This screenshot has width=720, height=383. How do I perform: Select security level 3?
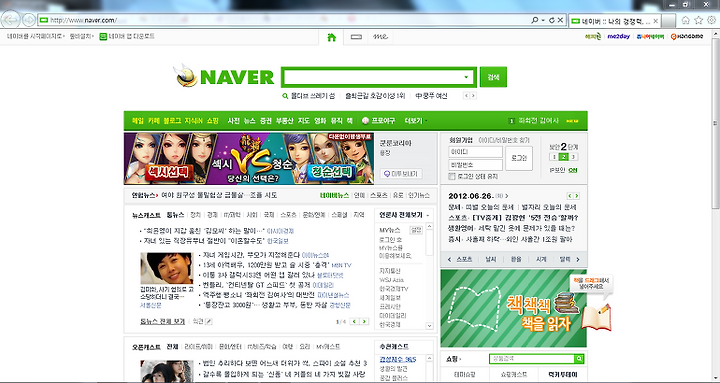pyautogui.click(x=573, y=157)
